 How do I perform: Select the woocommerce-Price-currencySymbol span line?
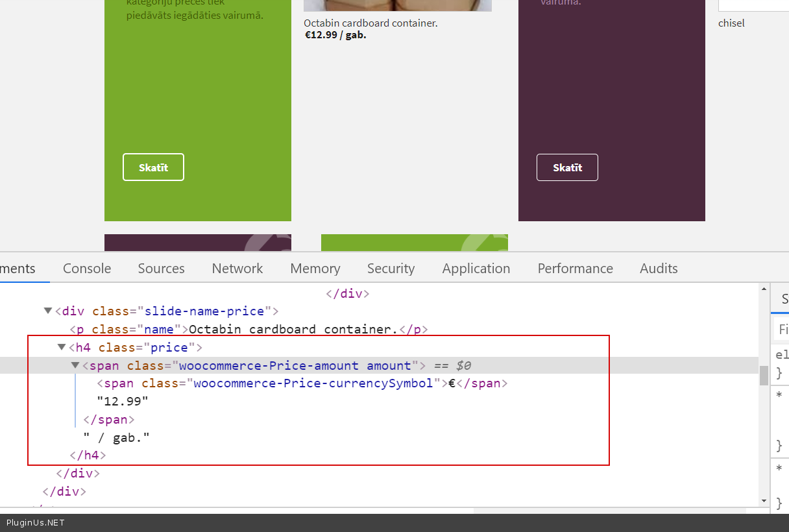coord(305,383)
